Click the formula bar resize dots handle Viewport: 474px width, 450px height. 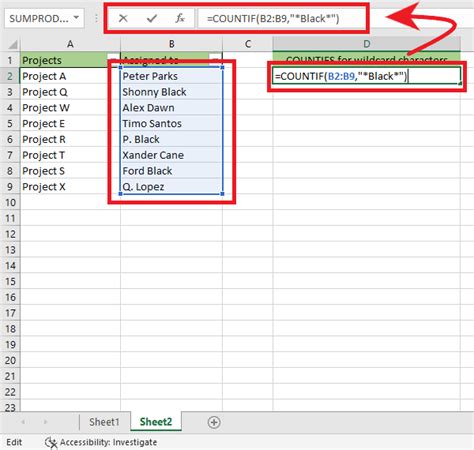tap(96, 18)
